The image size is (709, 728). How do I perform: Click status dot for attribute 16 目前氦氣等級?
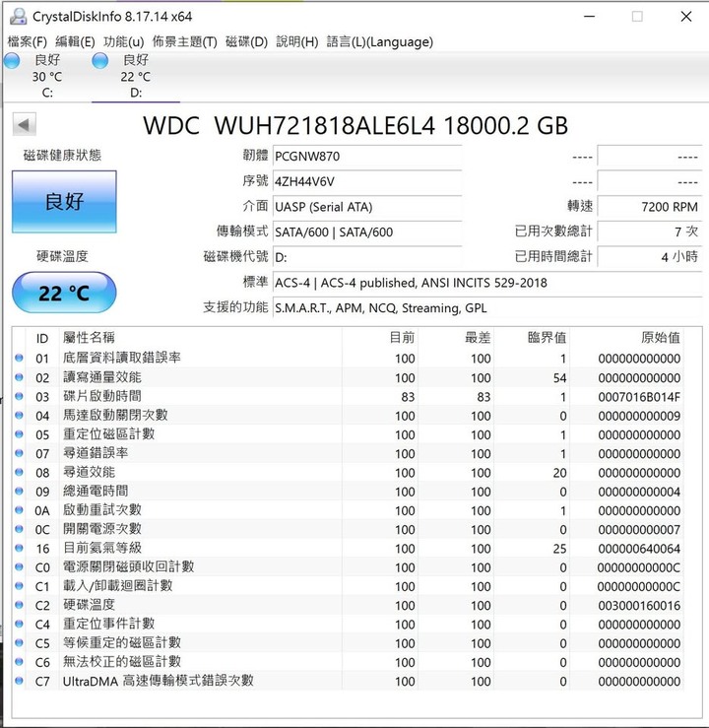coord(19,548)
